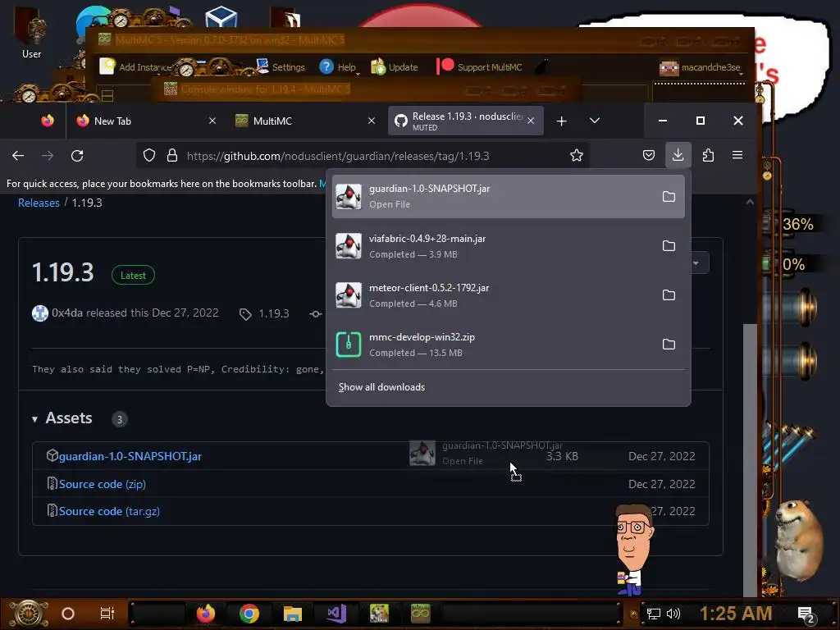Toggle the Firefox downloads panel button
This screenshot has height=630, width=840.
[678, 155]
